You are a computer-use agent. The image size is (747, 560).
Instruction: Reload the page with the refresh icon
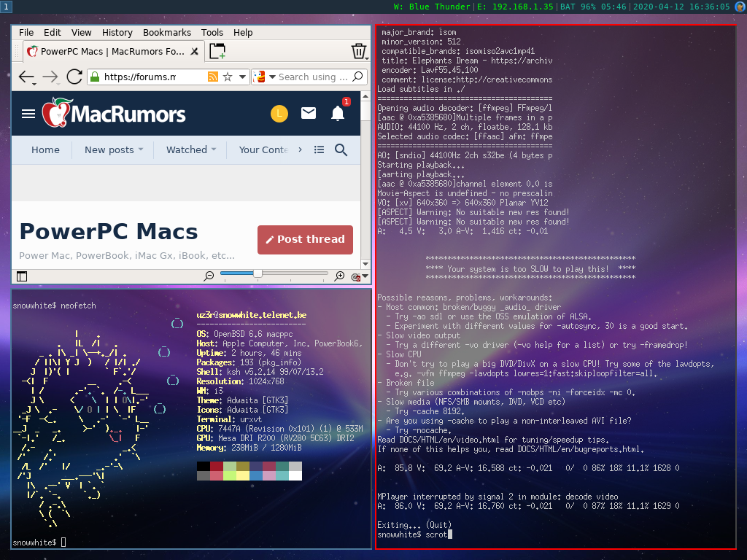pos(74,76)
